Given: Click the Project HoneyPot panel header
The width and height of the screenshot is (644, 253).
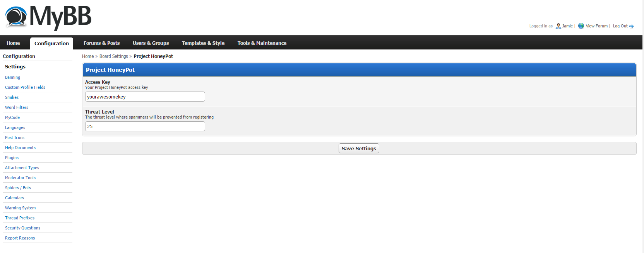Looking at the screenshot, I should (x=359, y=70).
